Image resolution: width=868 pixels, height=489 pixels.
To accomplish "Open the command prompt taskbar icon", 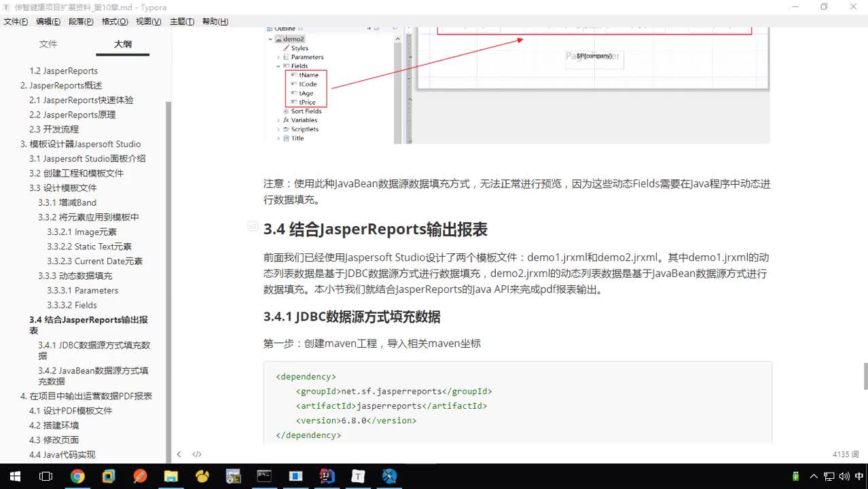I will pos(264,476).
